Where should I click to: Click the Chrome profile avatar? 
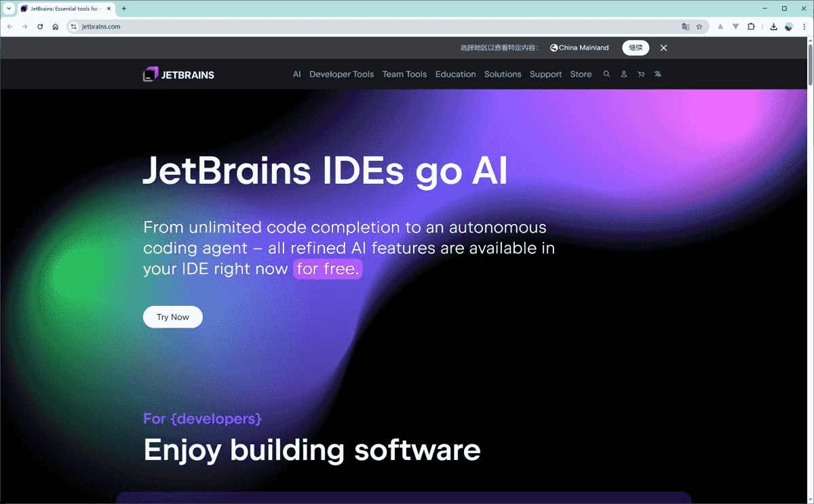coord(789,26)
